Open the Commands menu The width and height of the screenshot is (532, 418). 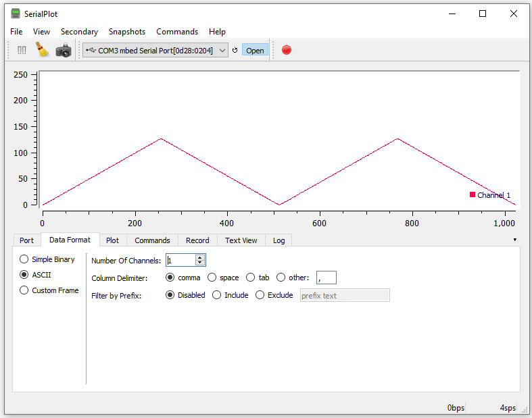click(x=177, y=32)
